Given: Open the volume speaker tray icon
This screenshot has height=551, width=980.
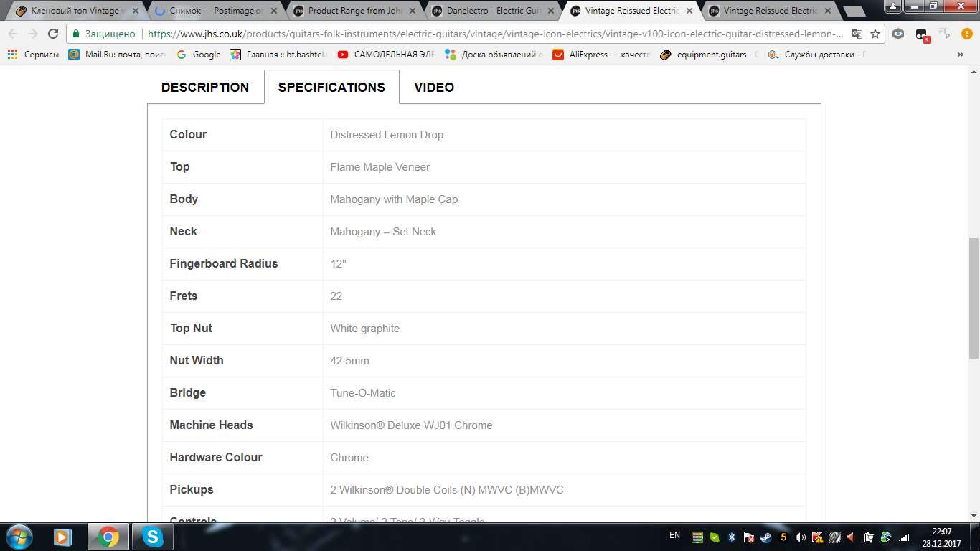Looking at the screenshot, I should [801, 537].
